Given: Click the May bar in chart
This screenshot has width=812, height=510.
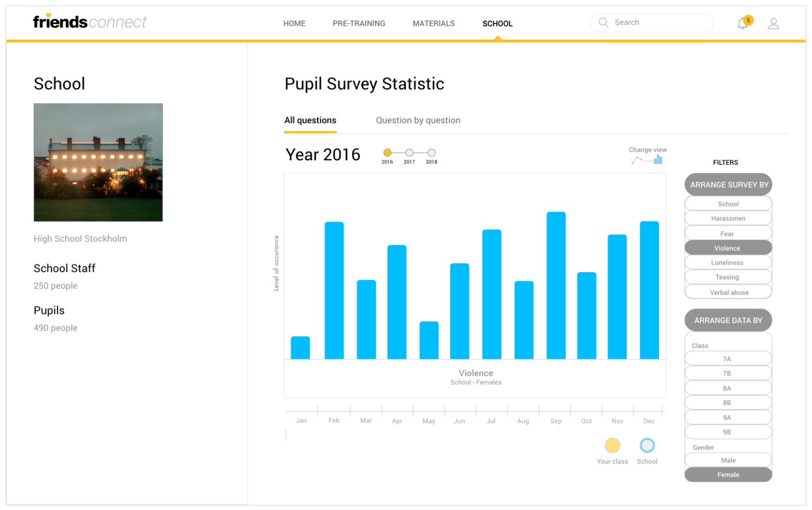Looking at the screenshot, I should tap(429, 340).
